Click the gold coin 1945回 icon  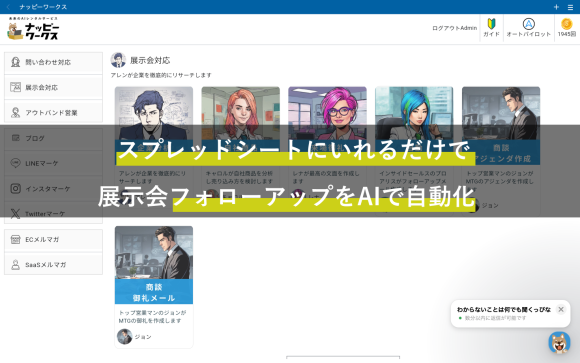(566, 24)
